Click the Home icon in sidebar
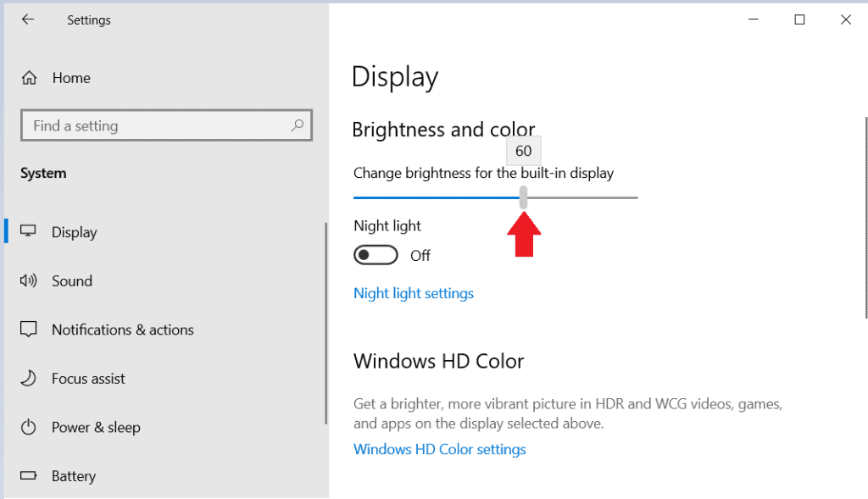 (x=29, y=78)
